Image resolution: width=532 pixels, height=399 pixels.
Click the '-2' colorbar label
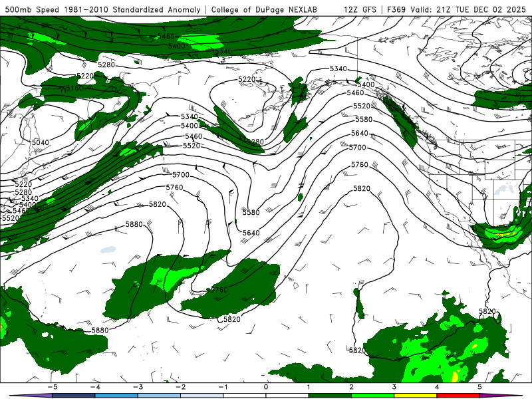(x=180, y=387)
